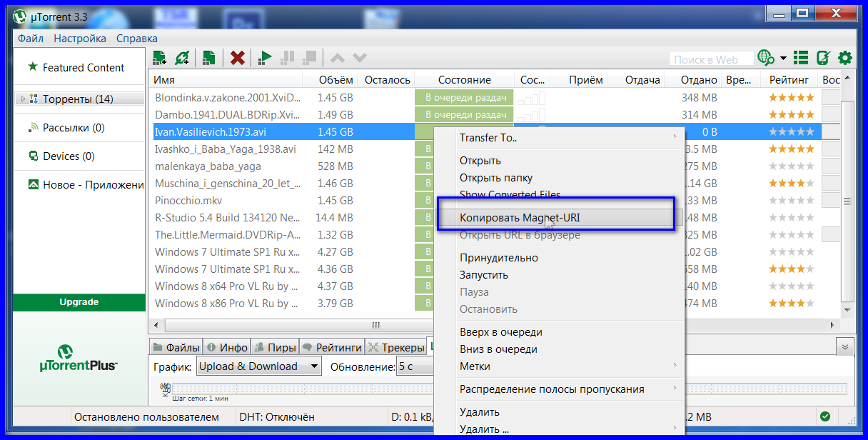The image size is (868, 440).
Task: Sort by the Рейтинг column header
Action: click(789, 80)
